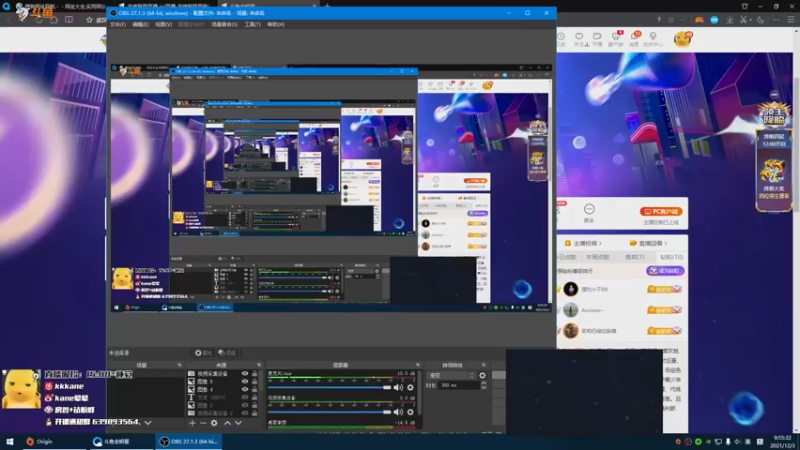Image resolution: width=800 pixels, height=450 pixels.
Task: Open the 视图(V) menu in OBS
Action: point(163,24)
